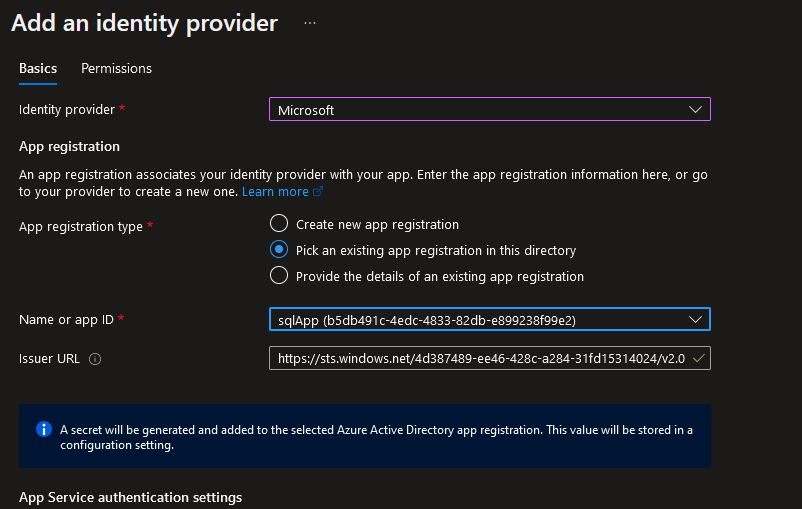Switch to the Basics tab
Viewport: 802px width, 509px height.
coord(38,69)
